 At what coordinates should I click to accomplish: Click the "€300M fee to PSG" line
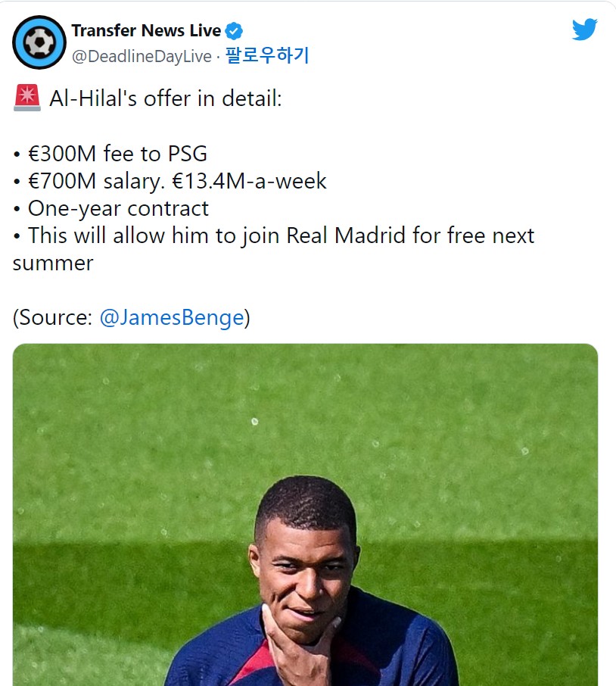117,154
